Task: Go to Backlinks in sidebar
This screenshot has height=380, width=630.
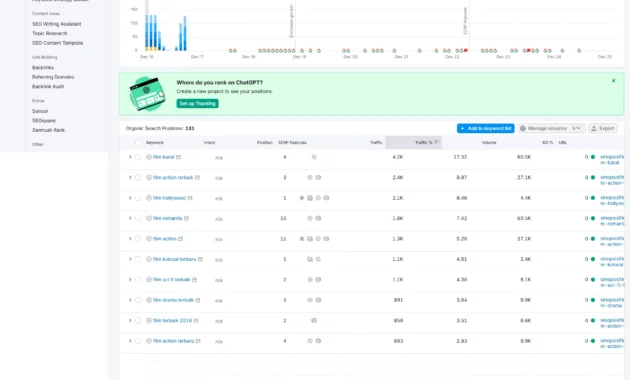Action: 43,67
